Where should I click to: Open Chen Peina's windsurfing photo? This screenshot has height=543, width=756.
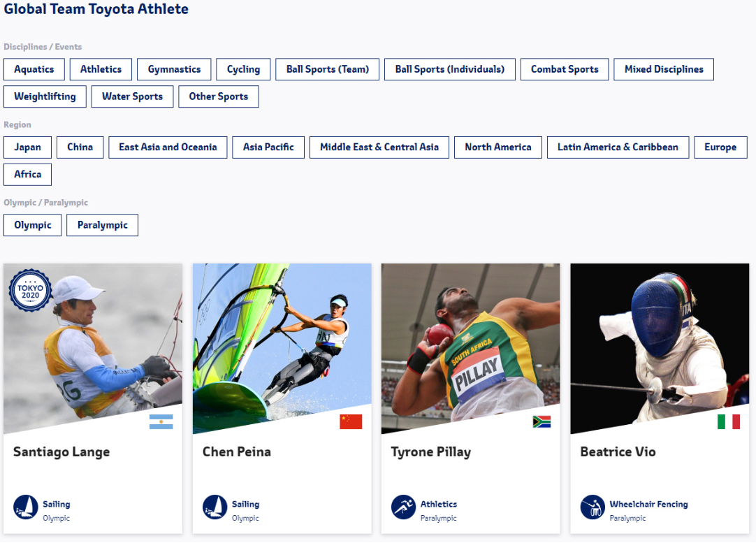click(282, 347)
